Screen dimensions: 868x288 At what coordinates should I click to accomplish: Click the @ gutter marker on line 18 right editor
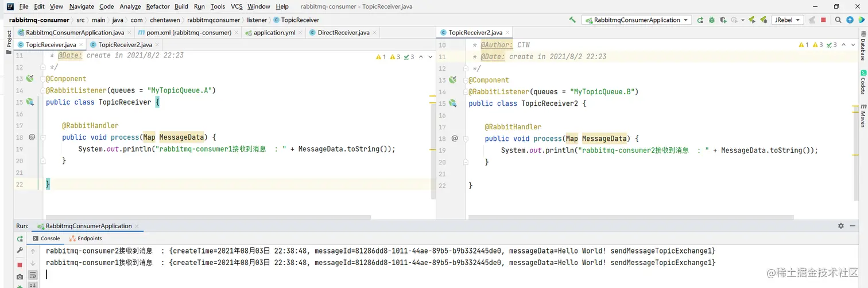(455, 139)
